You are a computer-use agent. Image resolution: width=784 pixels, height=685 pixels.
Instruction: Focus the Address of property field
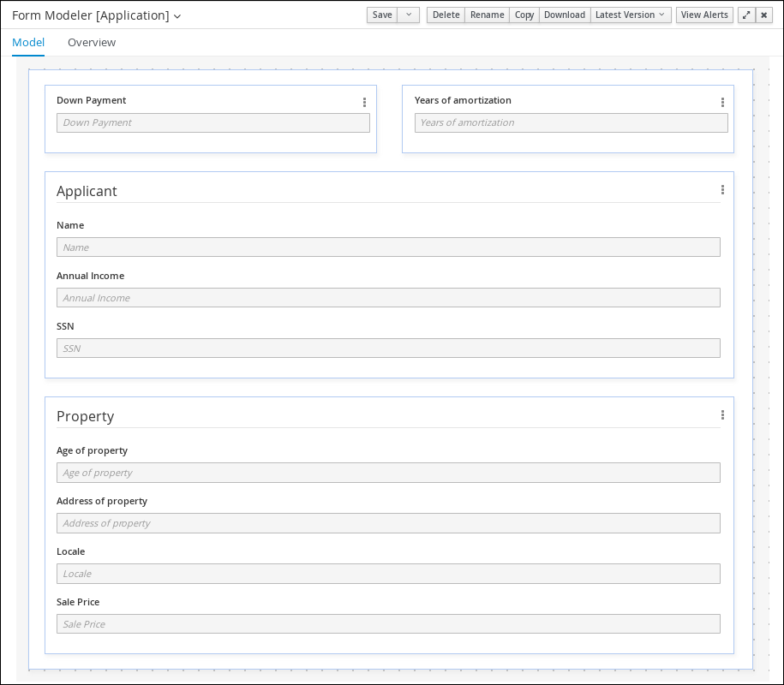(x=388, y=523)
